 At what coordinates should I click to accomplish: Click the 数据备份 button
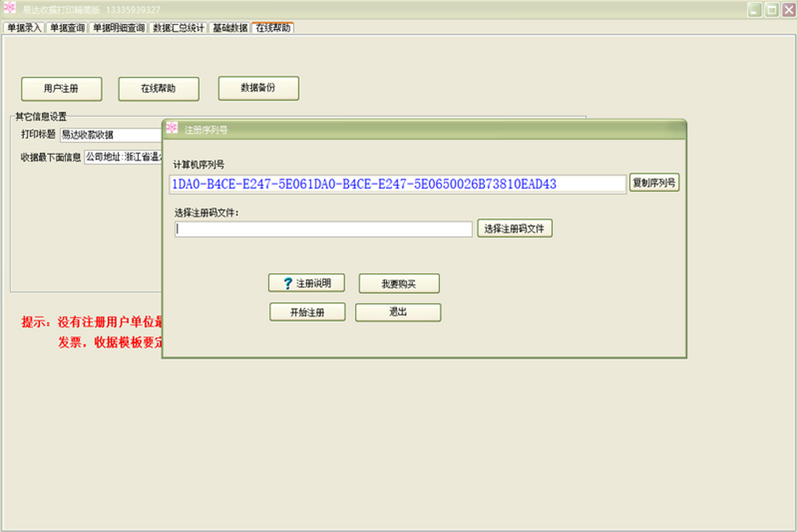click(x=258, y=88)
